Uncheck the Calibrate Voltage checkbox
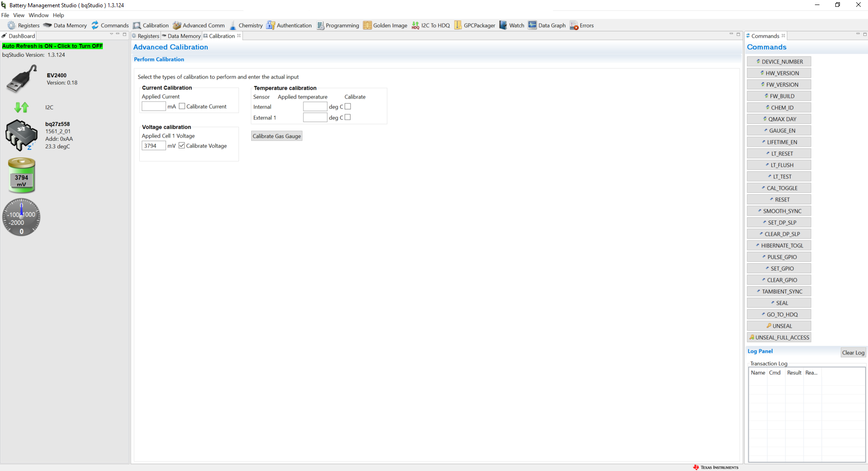This screenshot has height=471, width=868. 181,145
